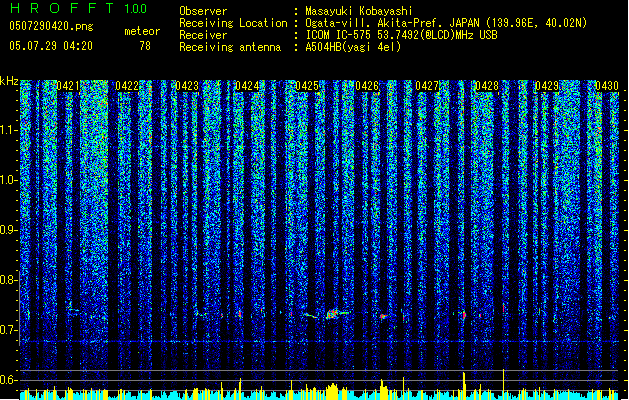
Task: Click the Receiving Location label
Action: coord(233,23)
